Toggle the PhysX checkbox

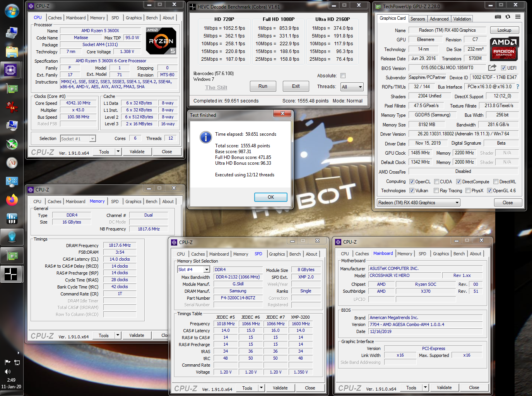coord(468,191)
